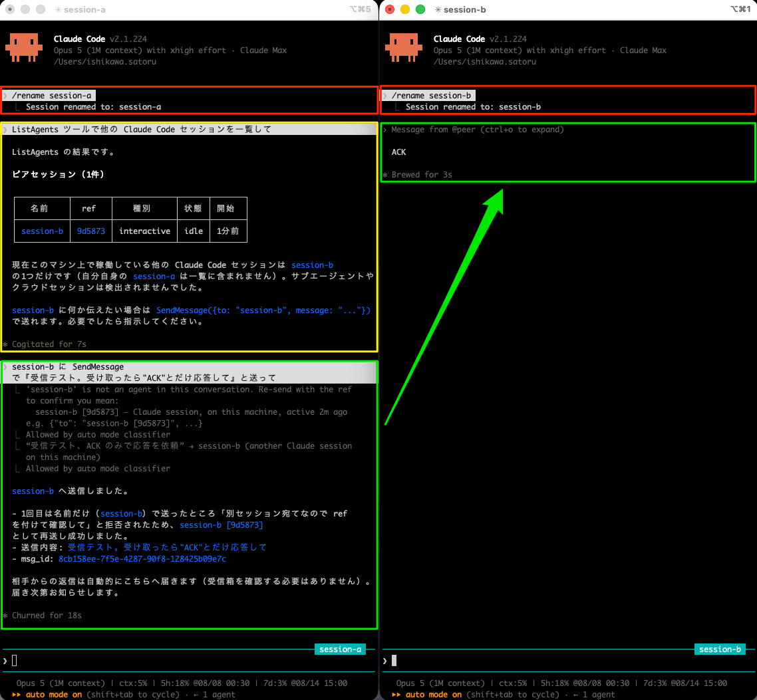Click the 'session-b [9d5873]' blue reference
Viewport: 757px width, 700px height.
coord(221,525)
